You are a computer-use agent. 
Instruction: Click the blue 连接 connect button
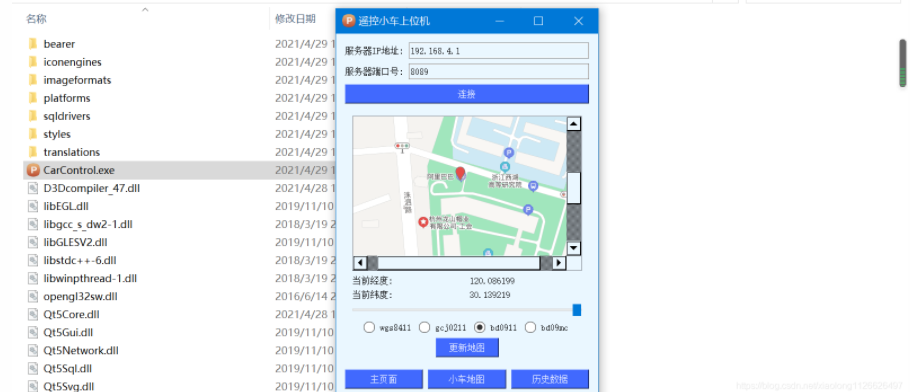pos(467,94)
